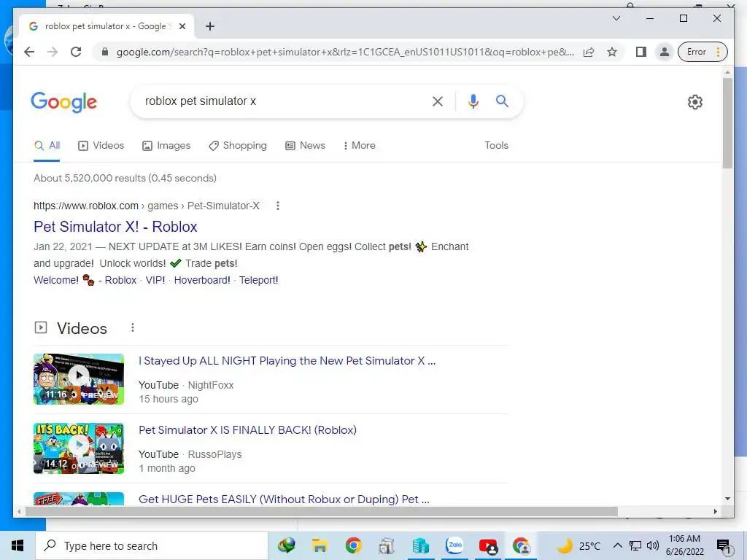Open the search Tools options
Screen dimensions: 747x560
pyautogui.click(x=496, y=146)
